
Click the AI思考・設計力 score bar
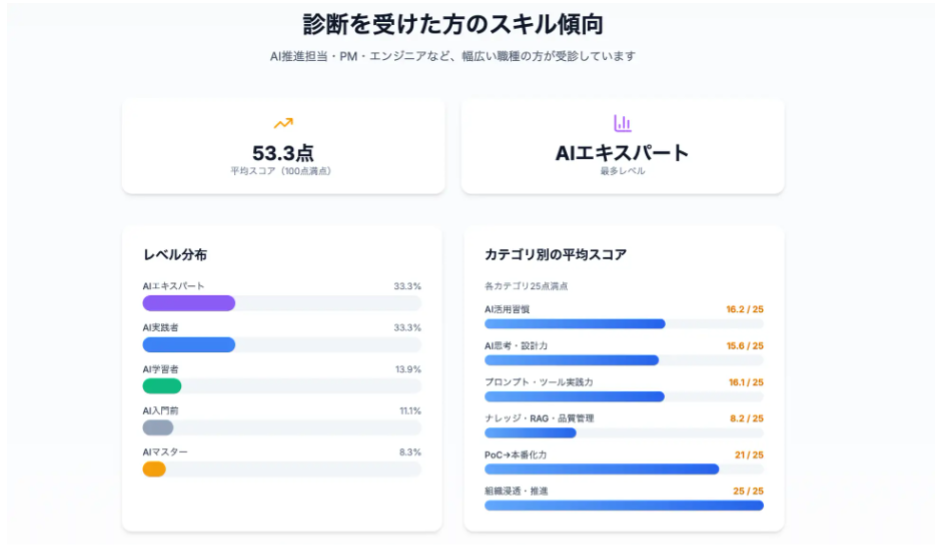(x=572, y=360)
